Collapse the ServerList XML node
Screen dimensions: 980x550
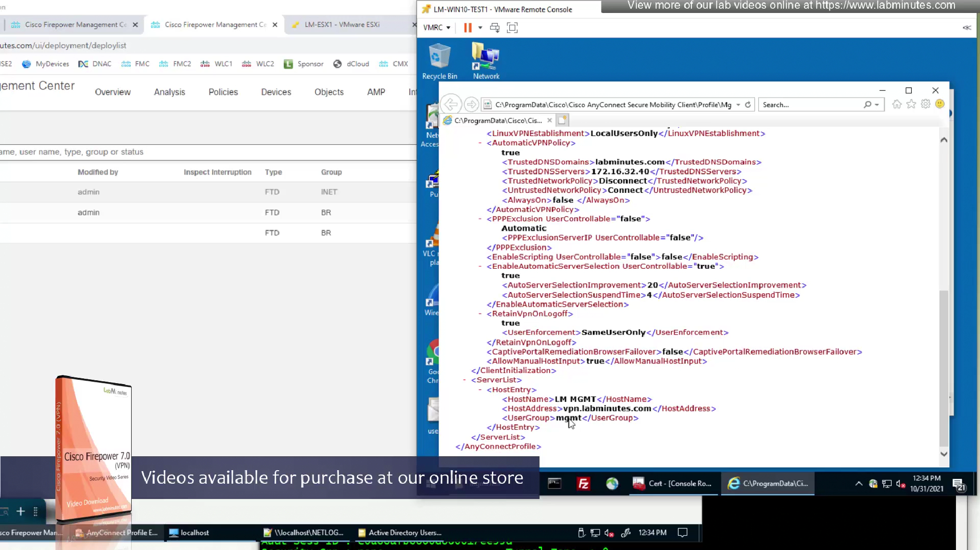pyautogui.click(x=465, y=380)
